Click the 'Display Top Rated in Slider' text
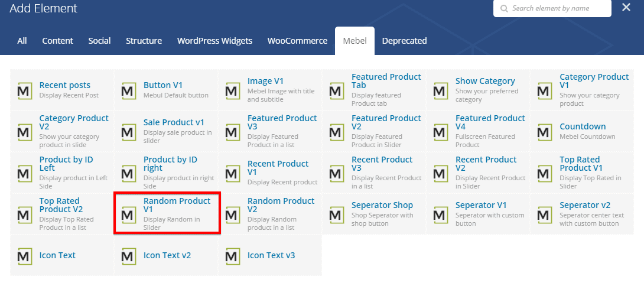This screenshot has height=286, width=644. tap(591, 182)
